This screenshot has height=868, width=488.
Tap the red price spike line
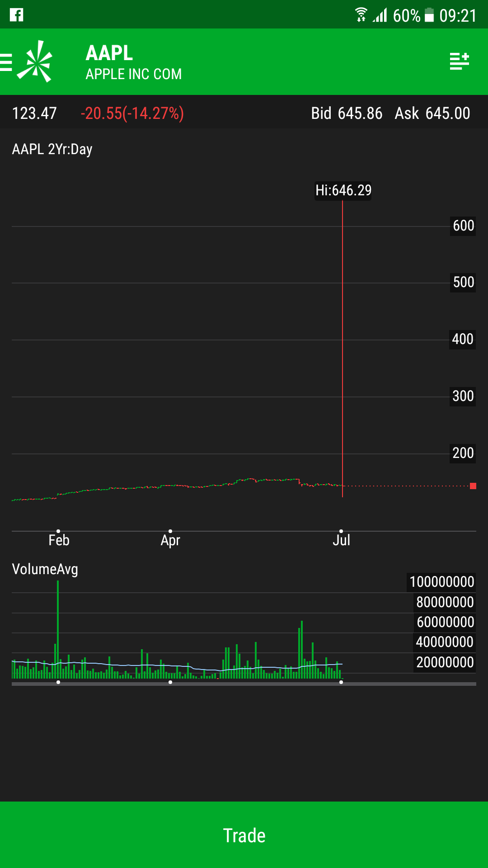tap(343, 348)
